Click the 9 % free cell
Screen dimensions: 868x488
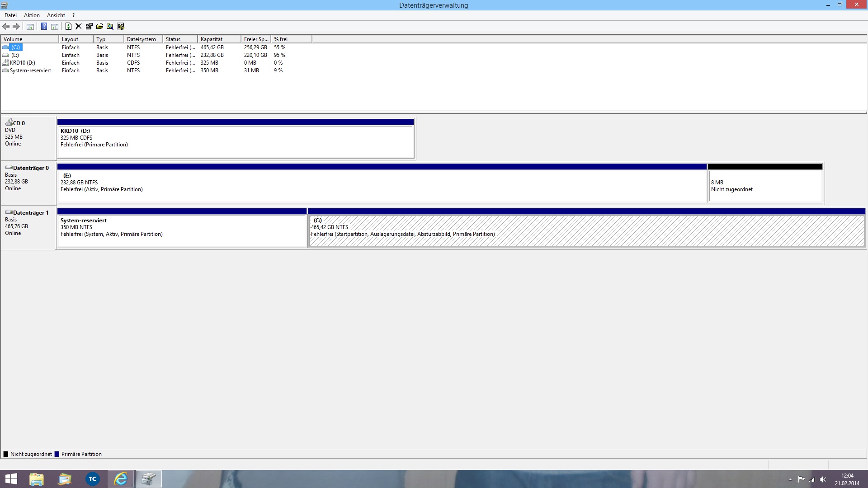click(x=278, y=70)
